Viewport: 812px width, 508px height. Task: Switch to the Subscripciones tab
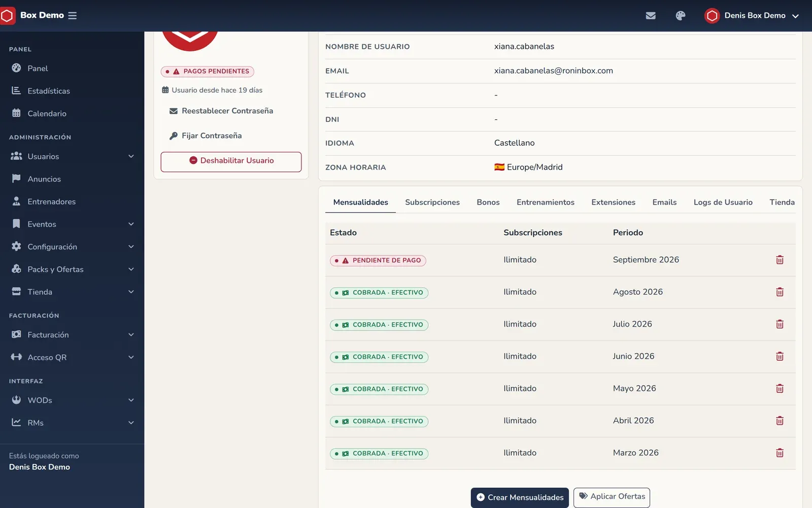tap(432, 202)
